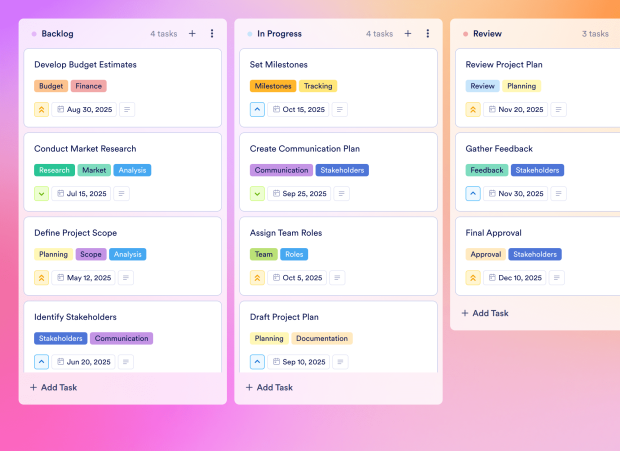Viewport: 620px width, 451px height.
Task: Change priority on Identify Stakeholders card
Action: click(42, 362)
